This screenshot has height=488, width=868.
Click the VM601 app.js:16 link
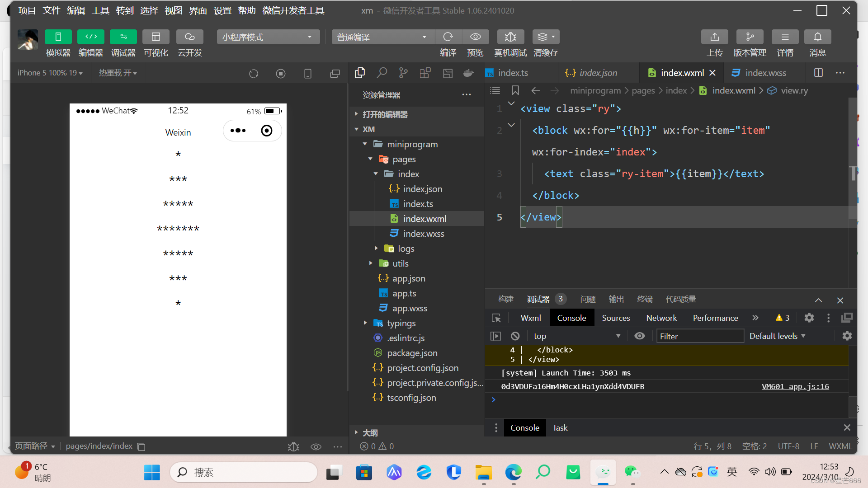pyautogui.click(x=795, y=386)
